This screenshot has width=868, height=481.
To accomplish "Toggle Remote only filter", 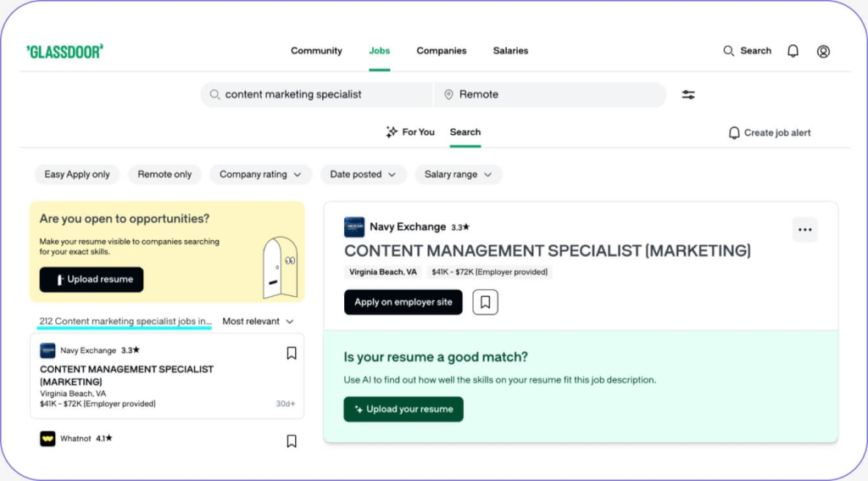I will [x=164, y=174].
